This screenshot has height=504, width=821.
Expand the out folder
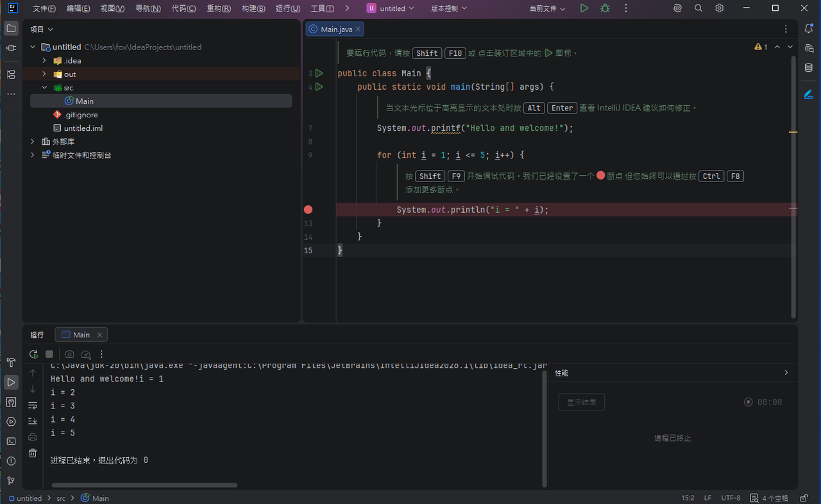click(44, 74)
